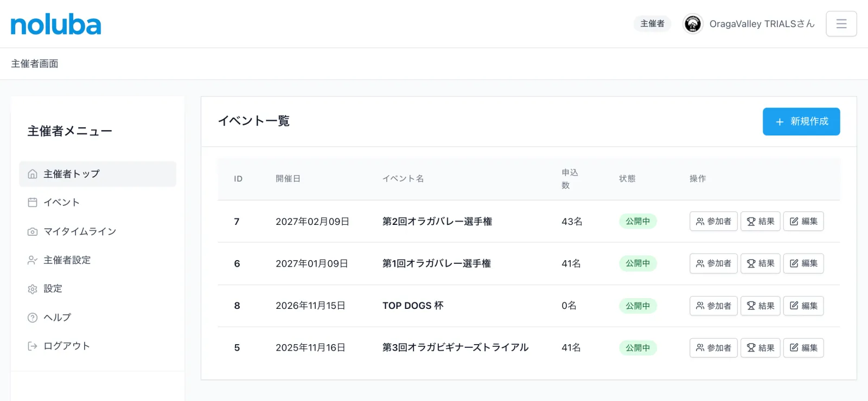This screenshot has height=401, width=868.
Task: Open 結果 for 第1回オラガバレー選手権
Action: (x=761, y=263)
